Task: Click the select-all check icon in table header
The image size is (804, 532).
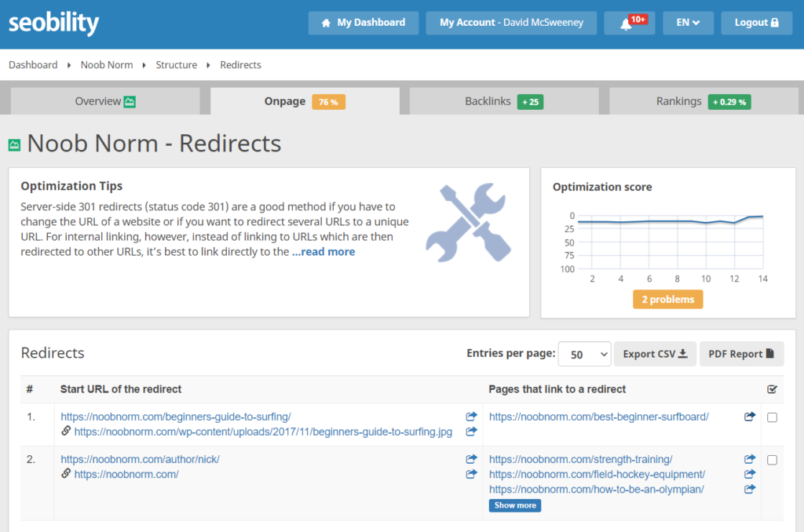Action: click(x=773, y=389)
